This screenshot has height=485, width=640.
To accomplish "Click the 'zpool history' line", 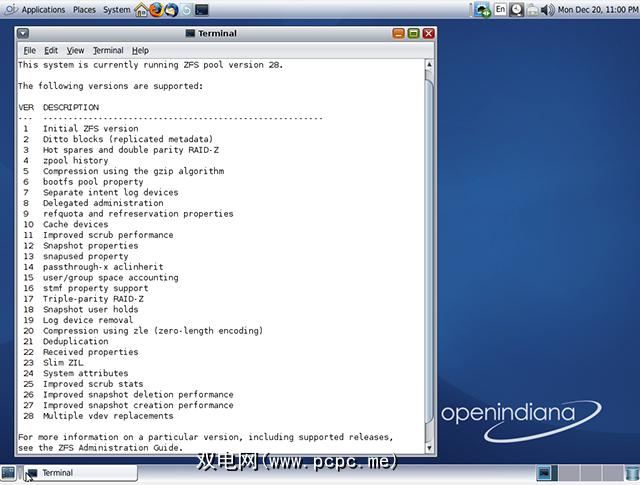I will click(x=76, y=160).
